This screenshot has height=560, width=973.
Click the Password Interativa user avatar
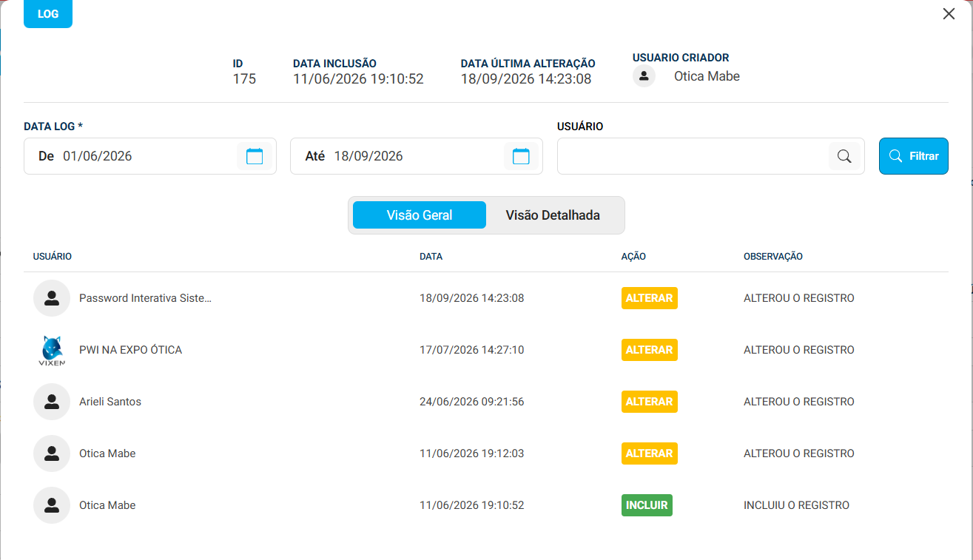pyautogui.click(x=52, y=298)
